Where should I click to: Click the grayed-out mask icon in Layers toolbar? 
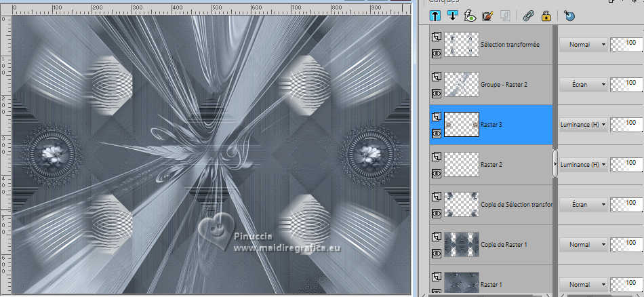point(504,16)
